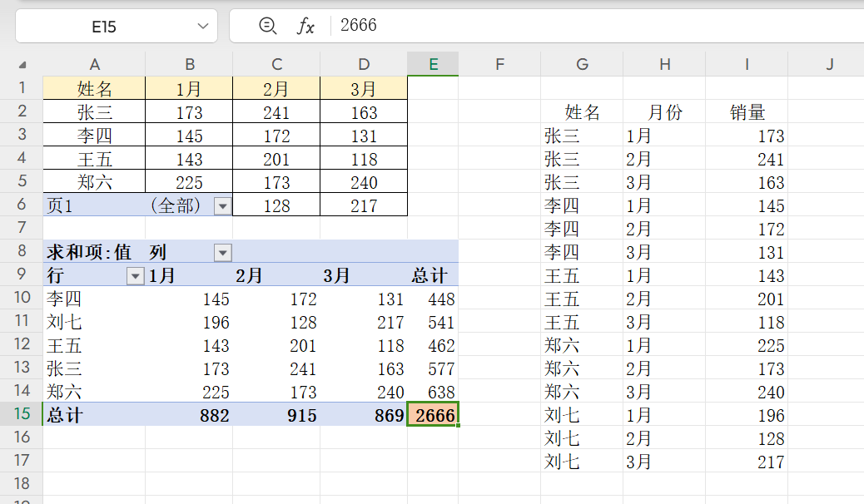The height and width of the screenshot is (504, 864).
Task: Click the magnifier icon beside the formula bar
Action: pyautogui.click(x=266, y=26)
